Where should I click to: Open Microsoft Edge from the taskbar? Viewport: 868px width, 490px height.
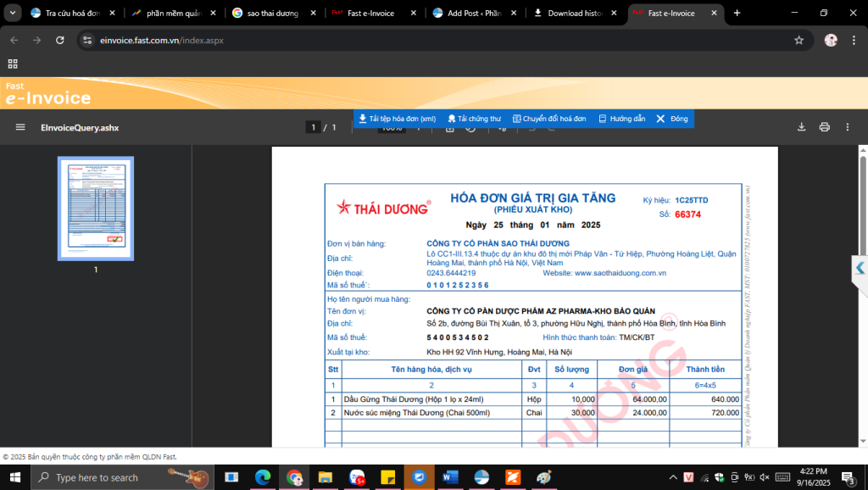[x=263, y=477]
